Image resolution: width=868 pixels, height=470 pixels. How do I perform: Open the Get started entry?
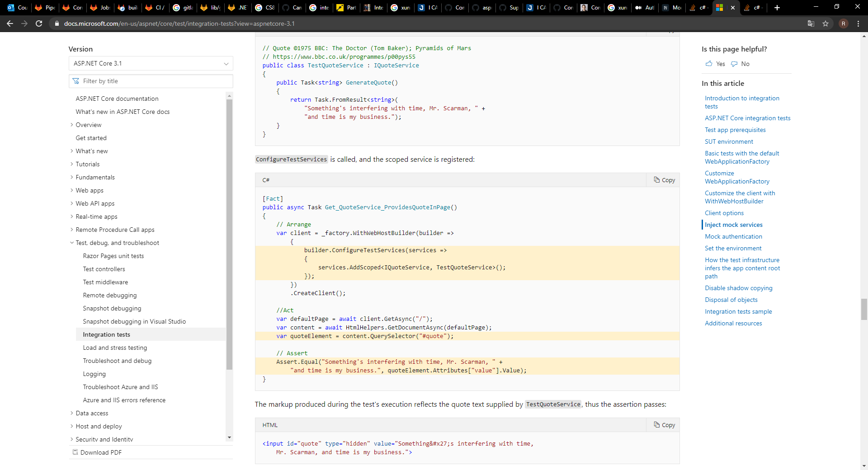pos(91,138)
